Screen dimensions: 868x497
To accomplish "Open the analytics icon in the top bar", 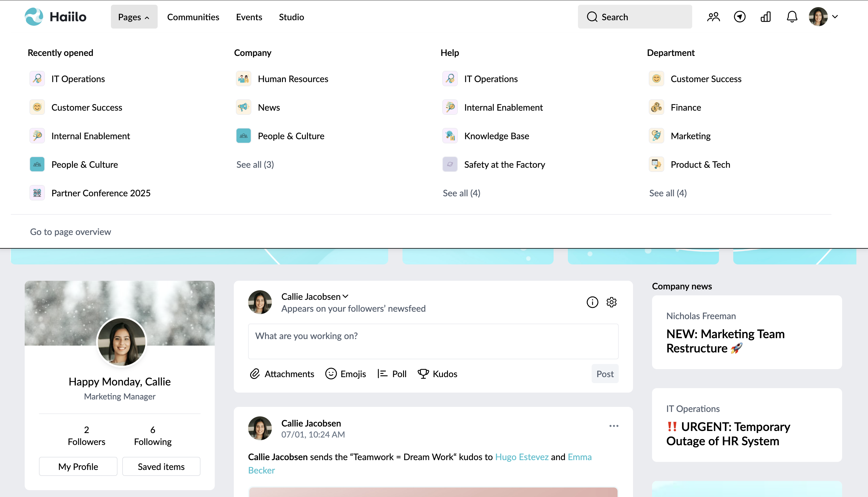I will click(765, 16).
